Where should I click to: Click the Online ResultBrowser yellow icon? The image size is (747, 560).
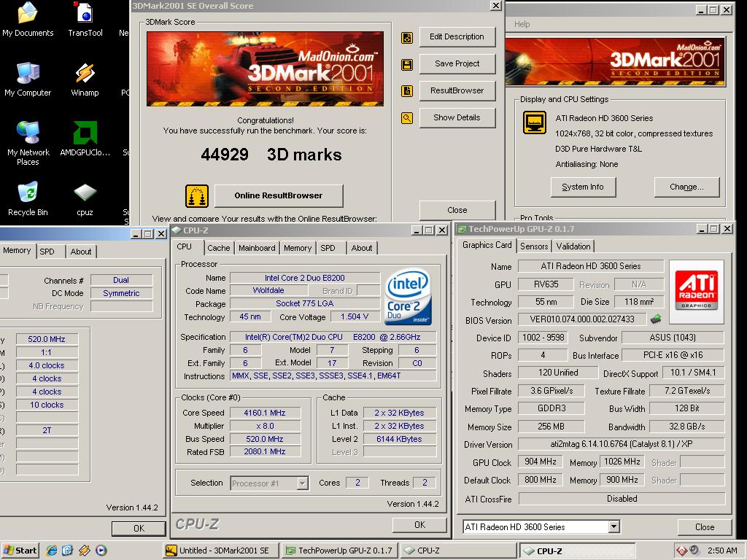(x=197, y=195)
